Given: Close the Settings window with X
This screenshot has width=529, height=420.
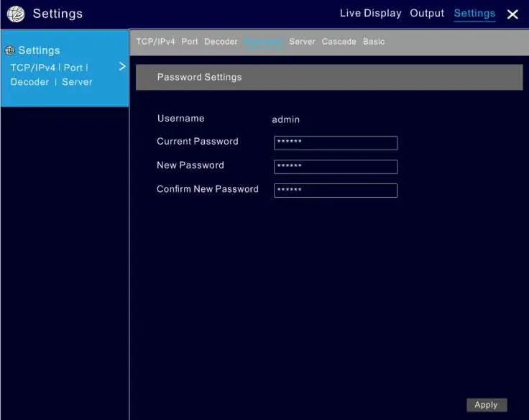Looking at the screenshot, I should [512, 14].
